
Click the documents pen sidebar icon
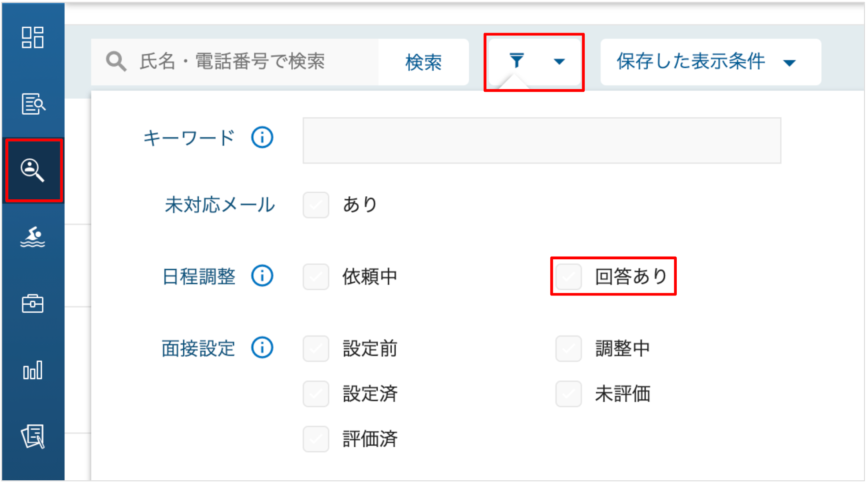(33, 437)
